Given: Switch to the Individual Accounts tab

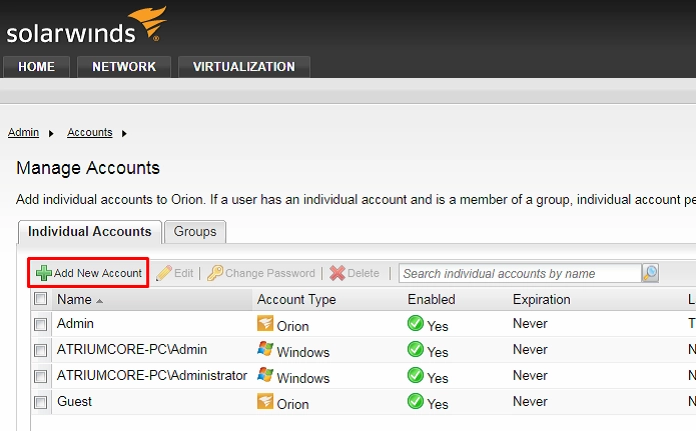Looking at the screenshot, I should [90, 232].
